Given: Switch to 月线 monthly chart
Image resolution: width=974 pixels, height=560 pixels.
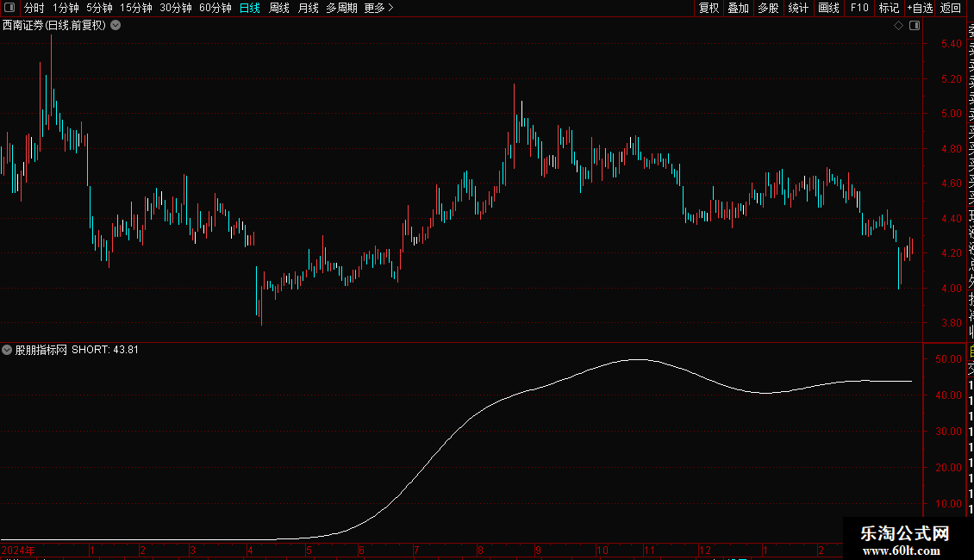Looking at the screenshot, I should point(308,8).
